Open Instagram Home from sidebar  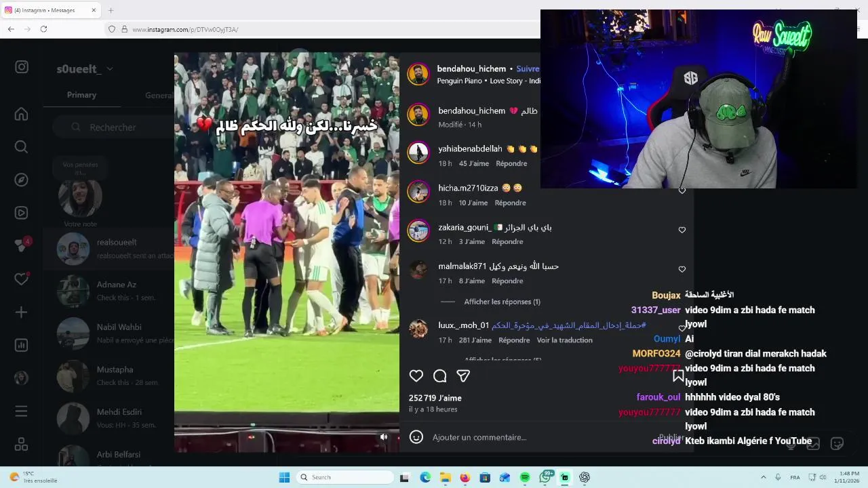click(x=22, y=114)
